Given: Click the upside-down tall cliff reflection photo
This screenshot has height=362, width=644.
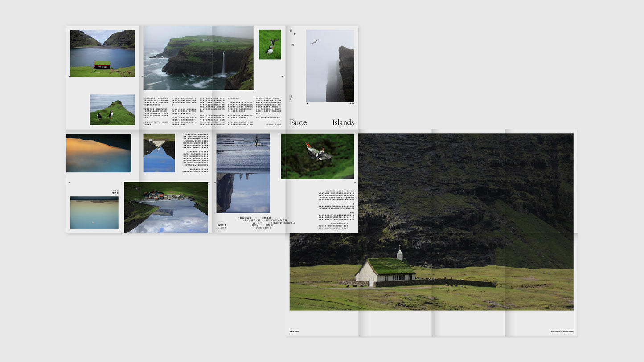Looking at the screenshot, I should pos(243,192).
